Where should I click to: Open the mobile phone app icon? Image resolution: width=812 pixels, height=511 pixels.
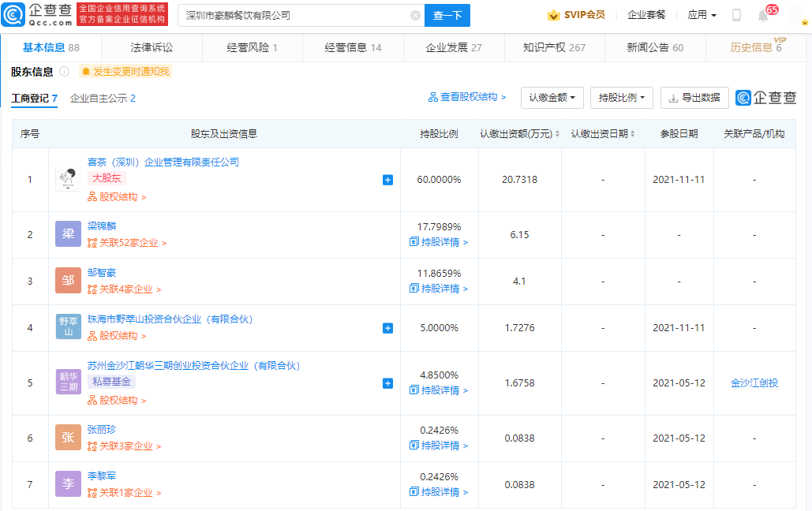click(736, 15)
